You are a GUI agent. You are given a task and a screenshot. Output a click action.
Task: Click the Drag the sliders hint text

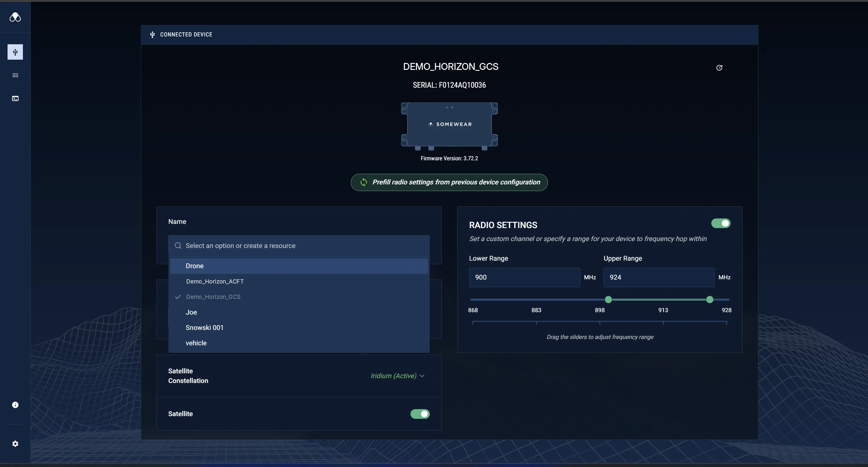click(x=600, y=337)
